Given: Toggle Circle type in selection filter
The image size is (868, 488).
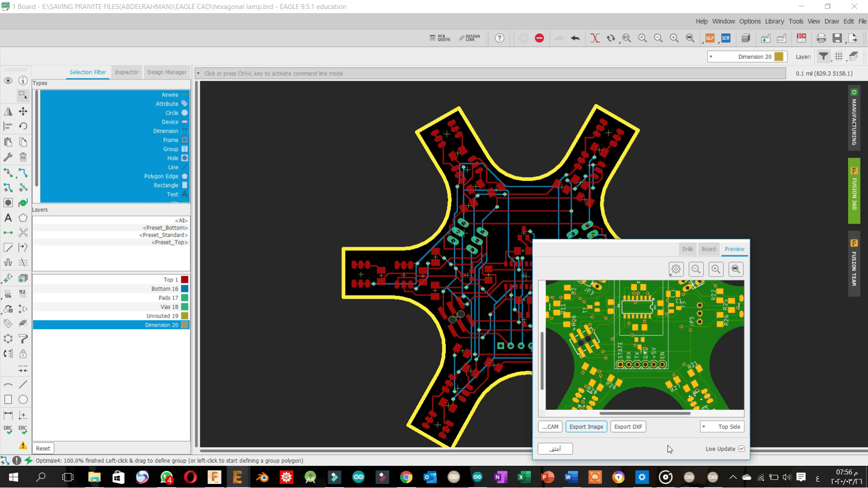Looking at the screenshot, I should click(114, 113).
